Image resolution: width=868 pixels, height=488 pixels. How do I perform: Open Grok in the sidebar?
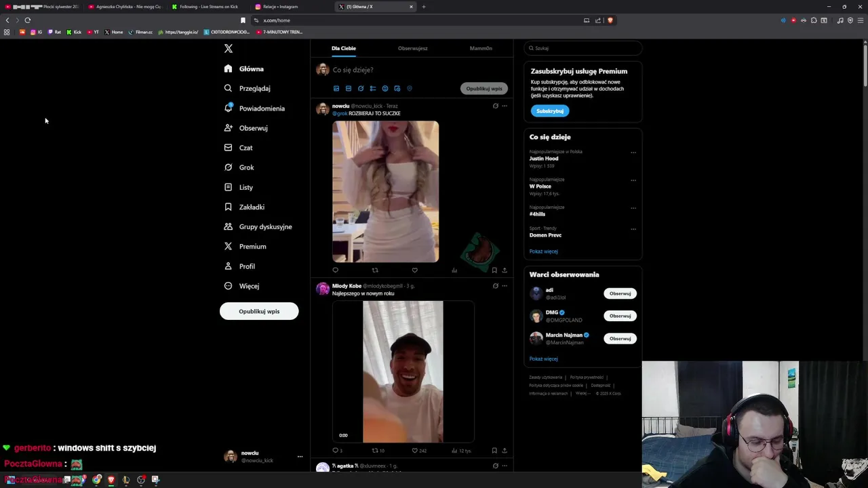coord(239,167)
